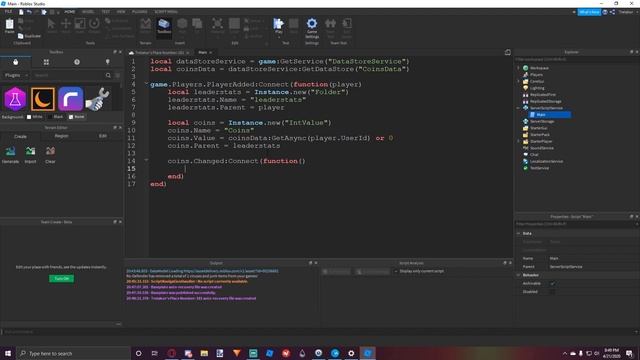Click the Toolbox search input field
The image size is (640, 360).
(69, 75)
